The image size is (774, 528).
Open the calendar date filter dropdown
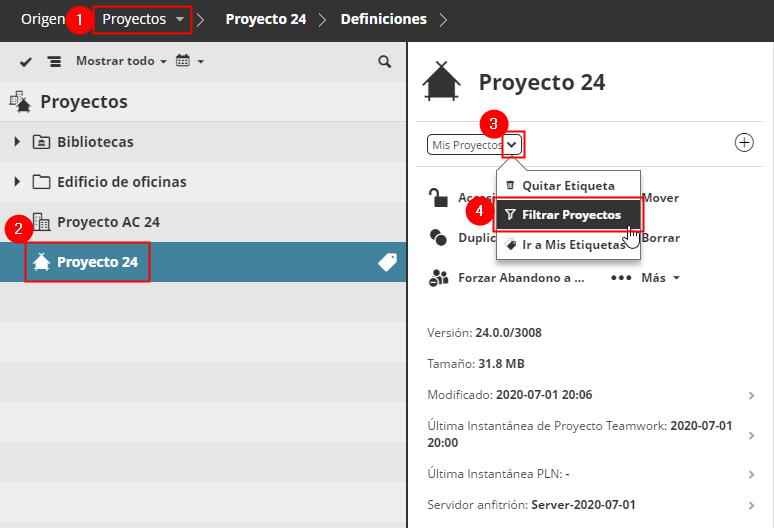[190, 61]
